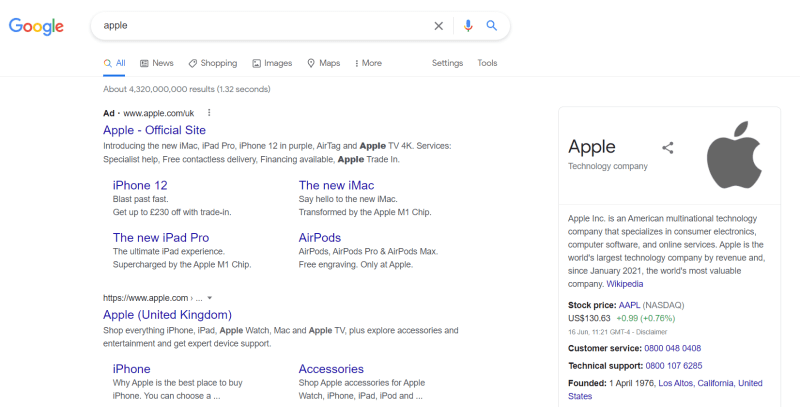Click the Technology company subtitle
This screenshot has height=407, width=800.
pyautogui.click(x=608, y=166)
